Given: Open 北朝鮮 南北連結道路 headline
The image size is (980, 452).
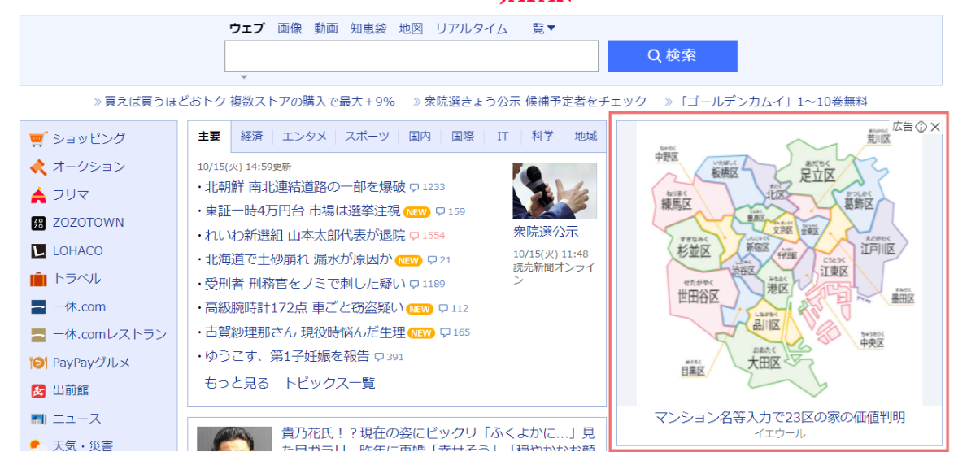Looking at the screenshot, I should click(305, 187).
